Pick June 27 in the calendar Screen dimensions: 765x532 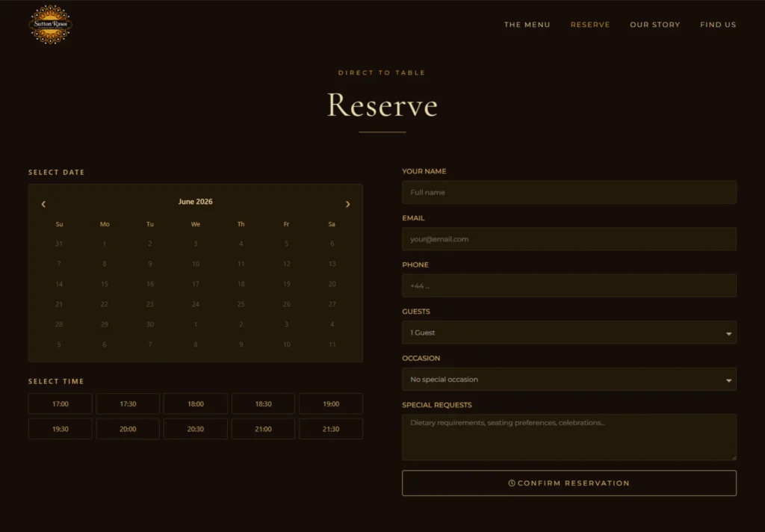332,304
